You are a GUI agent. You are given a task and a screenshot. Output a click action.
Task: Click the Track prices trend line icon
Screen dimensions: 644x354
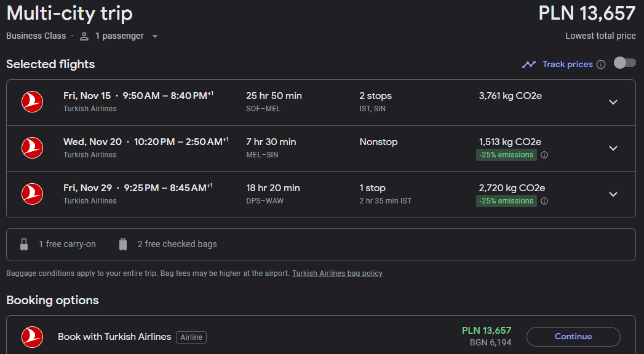pyautogui.click(x=529, y=65)
